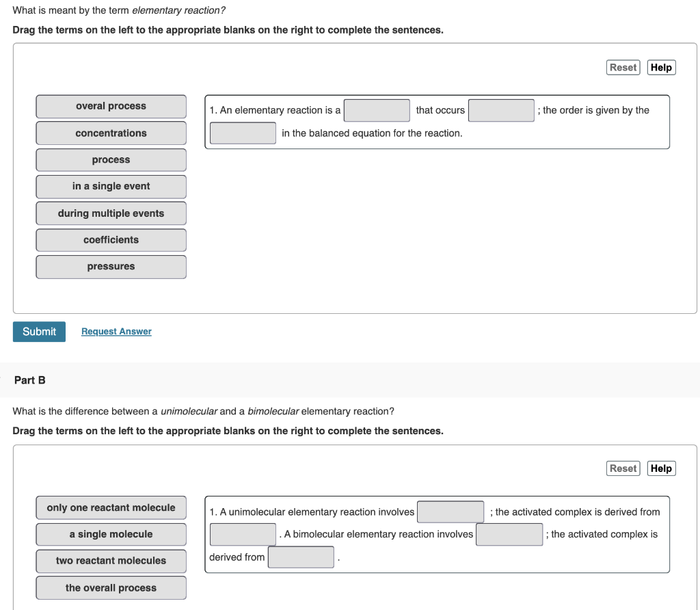Click the blank after 'that occurs'
The width and height of the screenshot is (700, 610).
click(501, 110)
